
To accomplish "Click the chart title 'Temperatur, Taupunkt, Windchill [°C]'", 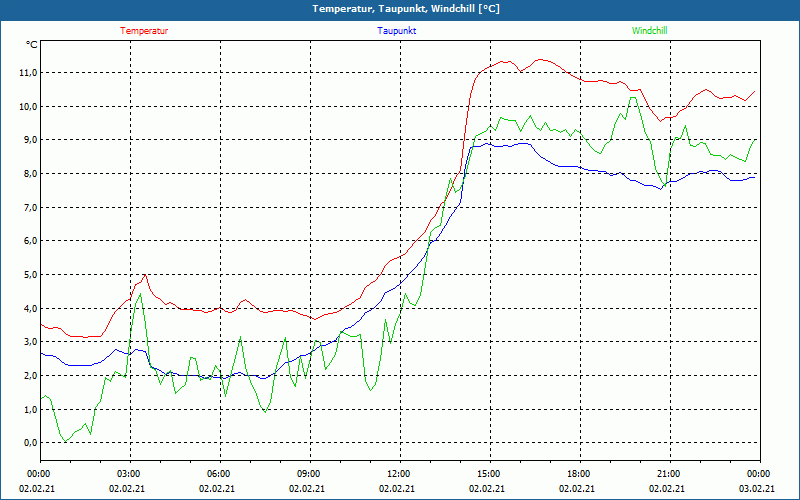I will pyautogui.click(x=406, y=9).
